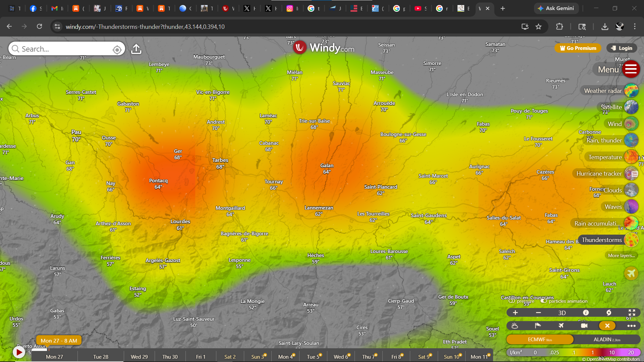Open the hurricane tracker icon in bottom toolbar

coord(608,313)
